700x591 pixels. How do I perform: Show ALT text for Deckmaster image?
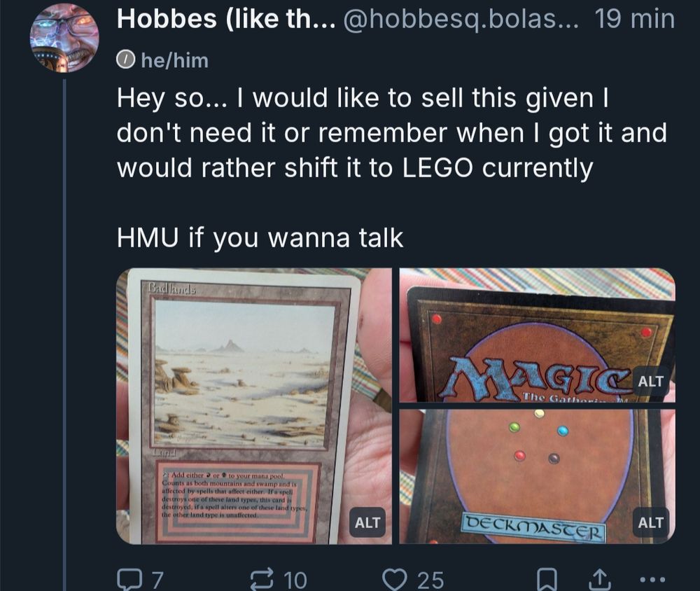(x=650, y=522)
